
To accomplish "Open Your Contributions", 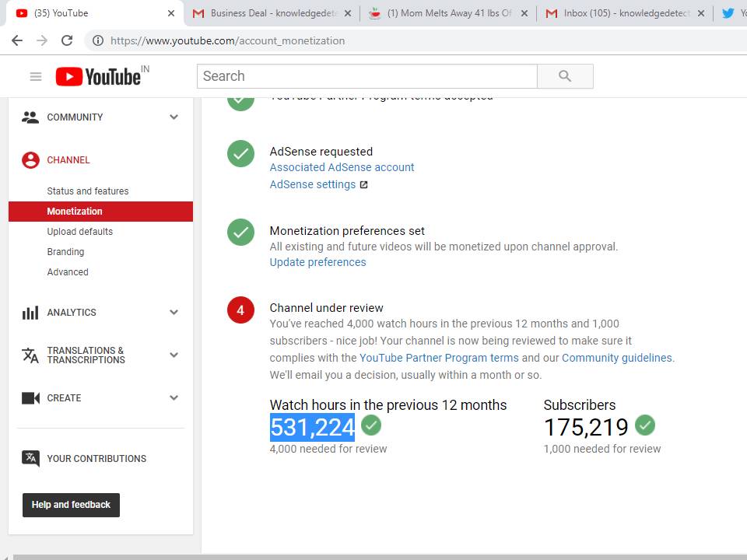I will [96, 459].
